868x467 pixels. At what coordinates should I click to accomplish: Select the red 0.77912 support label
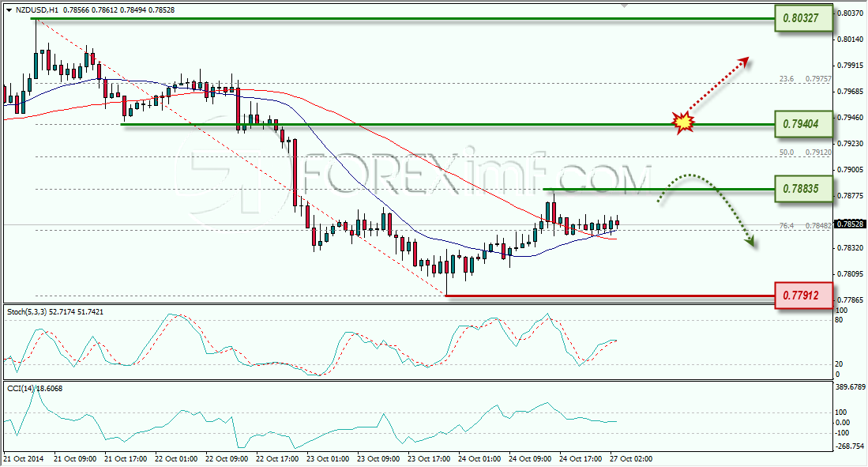point(802,296)
